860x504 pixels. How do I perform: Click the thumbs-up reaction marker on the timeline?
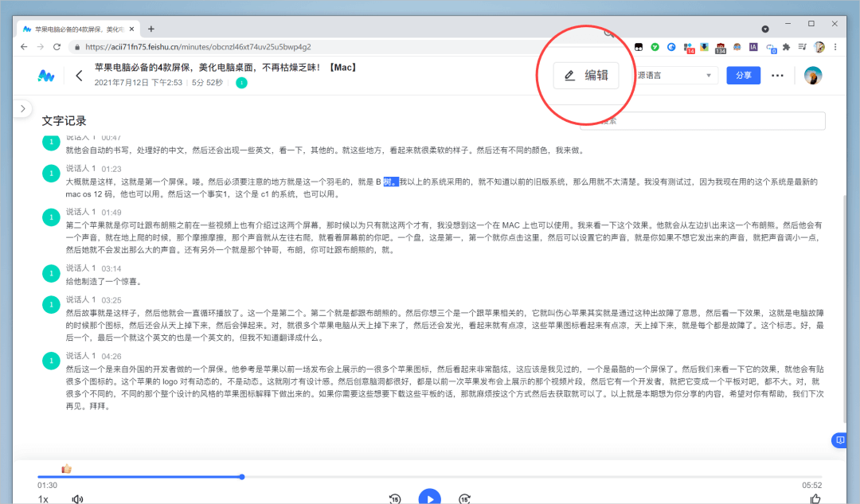point(66,468)
